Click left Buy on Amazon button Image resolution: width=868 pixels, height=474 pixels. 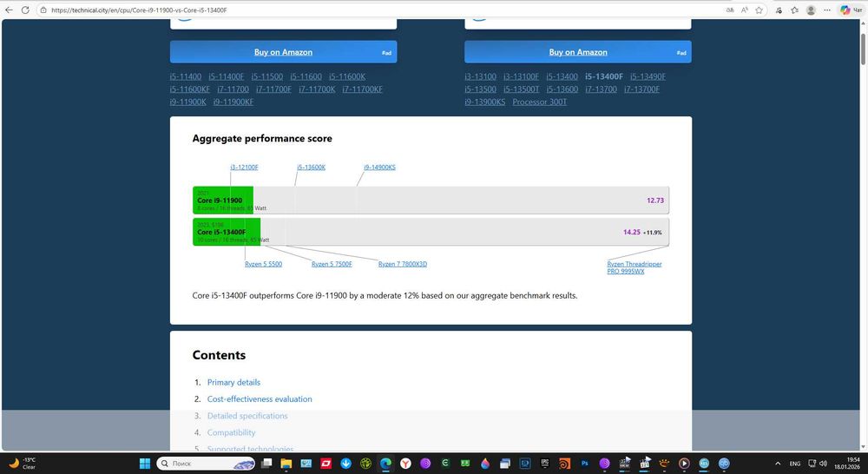(284, 52)
